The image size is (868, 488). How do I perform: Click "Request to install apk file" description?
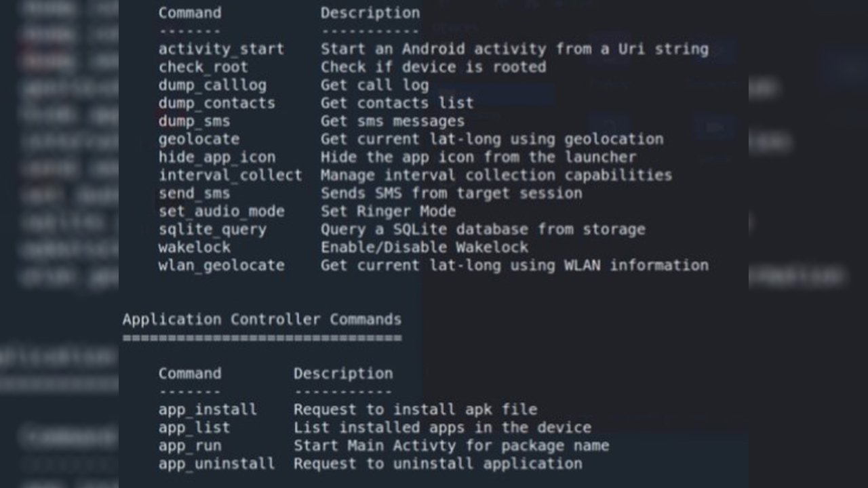pos(415,409)
